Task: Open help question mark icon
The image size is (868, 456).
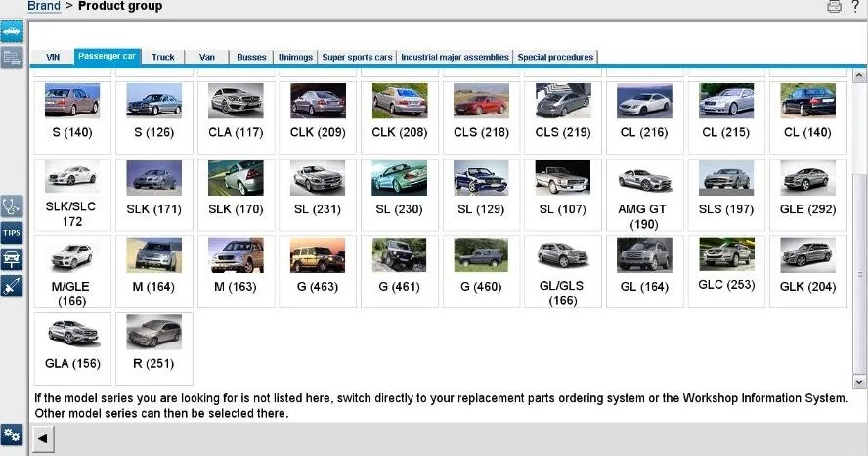Action: click(855, 7)
